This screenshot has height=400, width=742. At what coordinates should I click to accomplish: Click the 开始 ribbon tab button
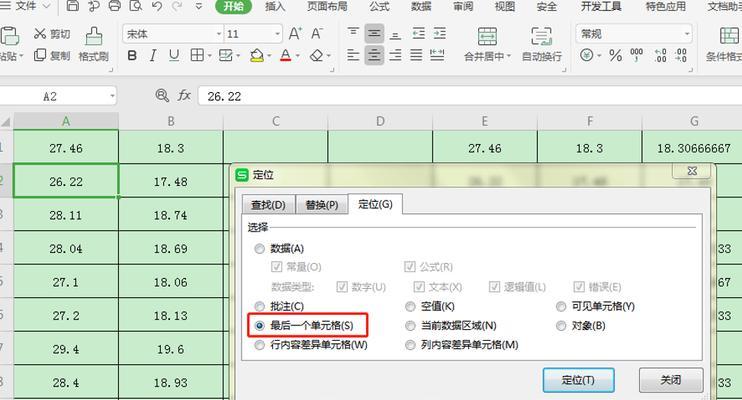tap(233, 6)
